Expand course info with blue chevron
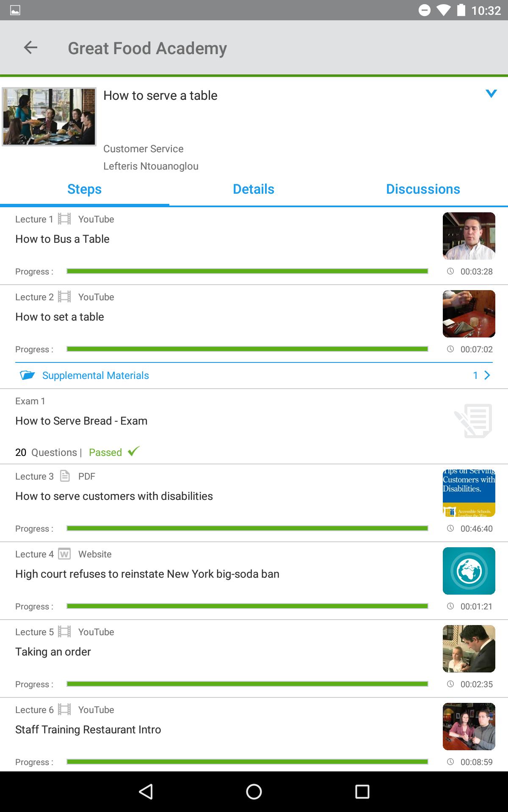Image resolution: width=508 pixels, height=812 pixels. tap(491, 93)
